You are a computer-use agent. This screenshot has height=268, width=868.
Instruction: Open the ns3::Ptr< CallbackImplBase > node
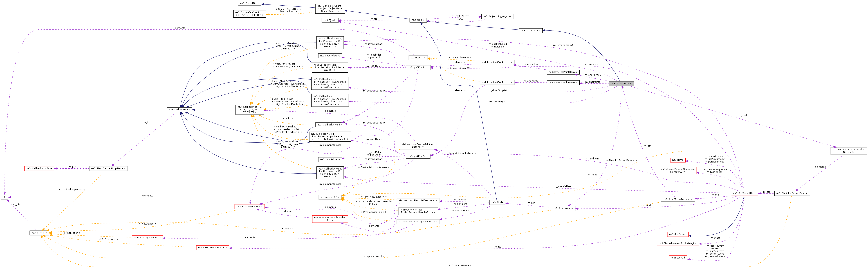click(x=108, y=168)
